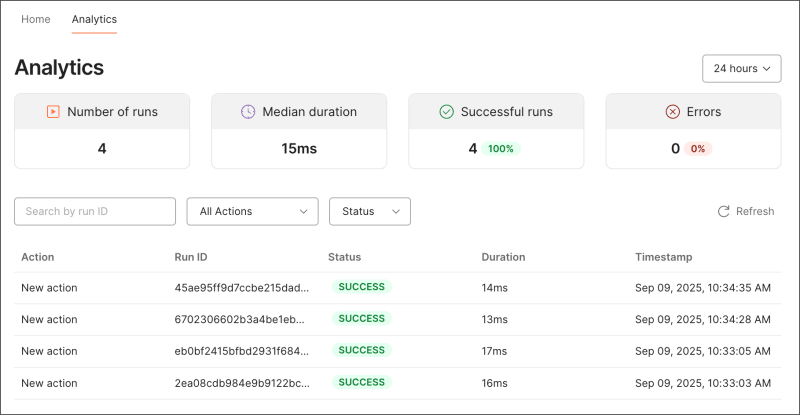Click the Duration column header
Screen dimensions: 800x415
(503, 257)
